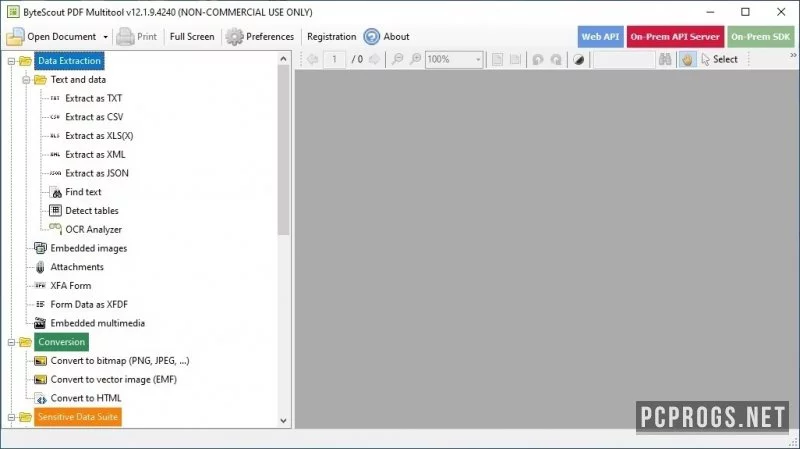The height and width of the screenshot is (449, 800).
Task: Open the Registration menu item
Action: tap(332, 37)
